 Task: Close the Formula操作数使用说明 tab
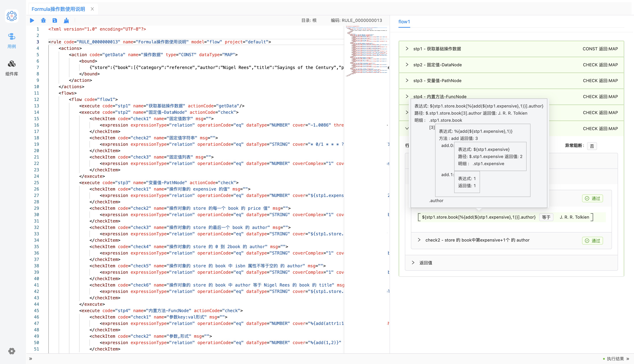pyautogui.click(x=92, y=9)
